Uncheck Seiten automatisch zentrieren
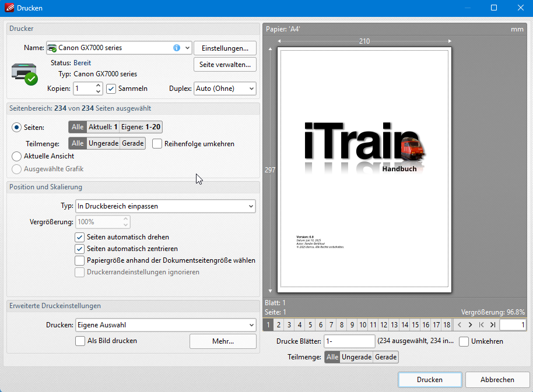Viewport: 533px width, 392px height. pyautogui.click(x=79, y=249)
